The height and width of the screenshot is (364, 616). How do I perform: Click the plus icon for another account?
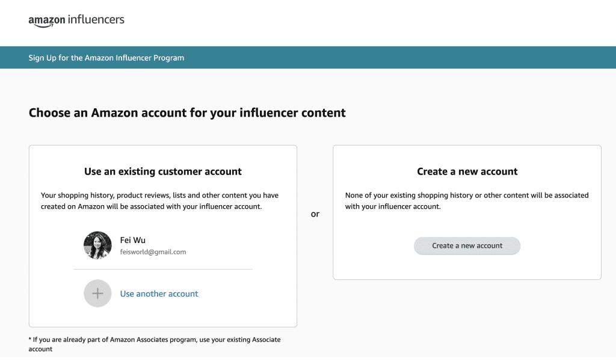(x=97, y=293)
